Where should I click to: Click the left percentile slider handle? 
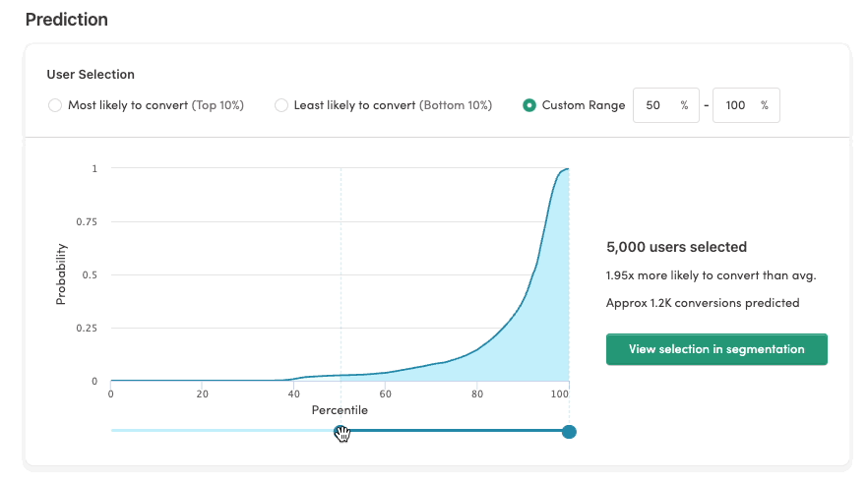click(341, 432)
